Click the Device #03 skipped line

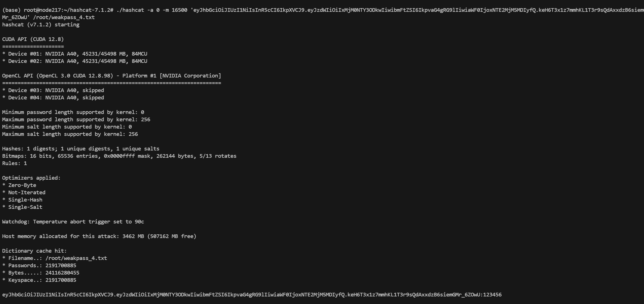(53, 90)
